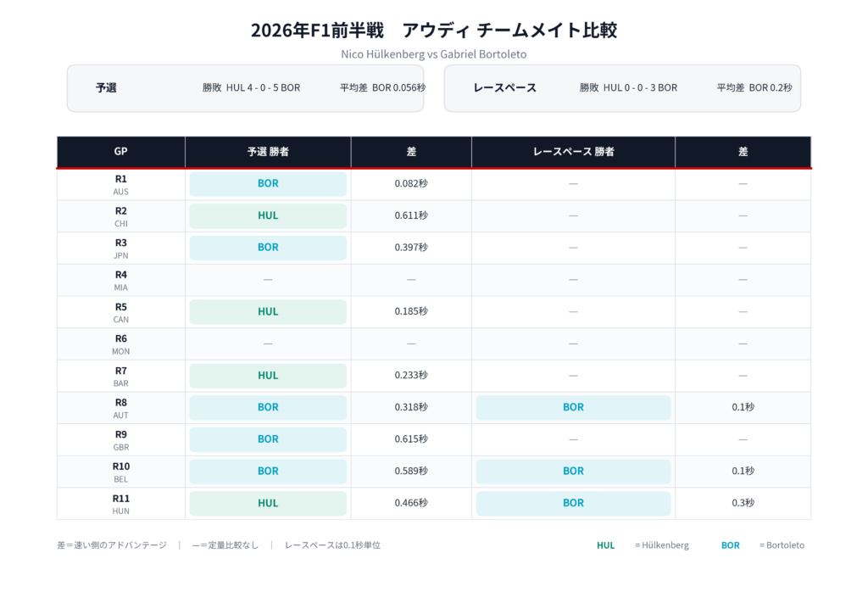Click 勝敗 HUL 4 - 0 - 5 BOR
The image size is (868, 592).
point(251,87)
